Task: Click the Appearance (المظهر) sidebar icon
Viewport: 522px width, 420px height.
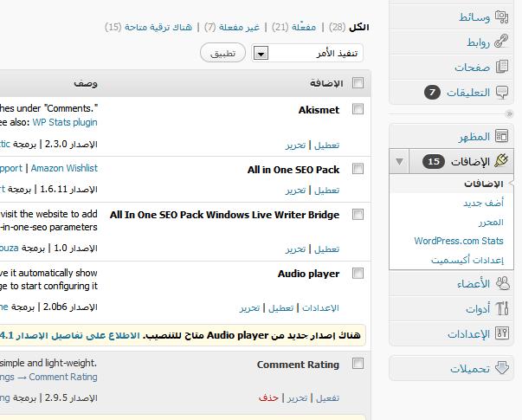Action: (502, 137)
